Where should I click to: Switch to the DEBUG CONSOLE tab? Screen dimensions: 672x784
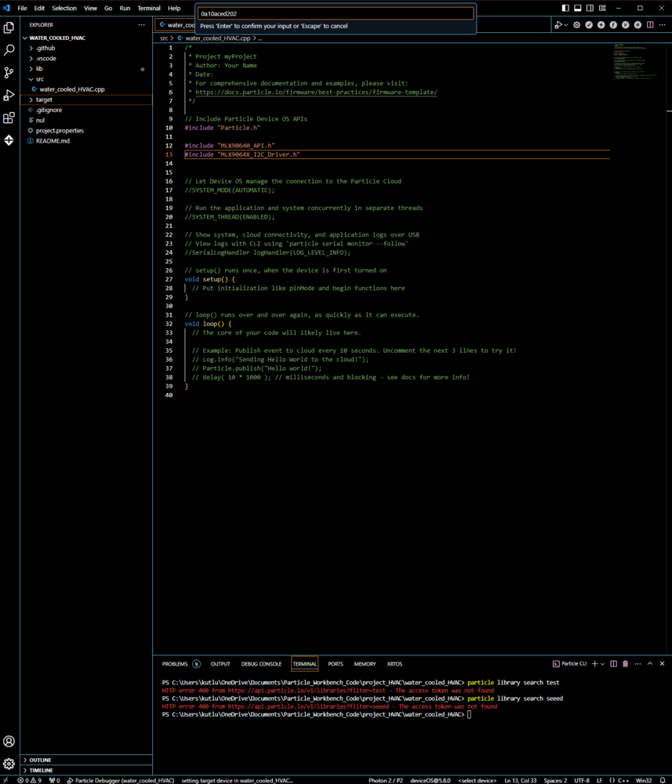261,664
